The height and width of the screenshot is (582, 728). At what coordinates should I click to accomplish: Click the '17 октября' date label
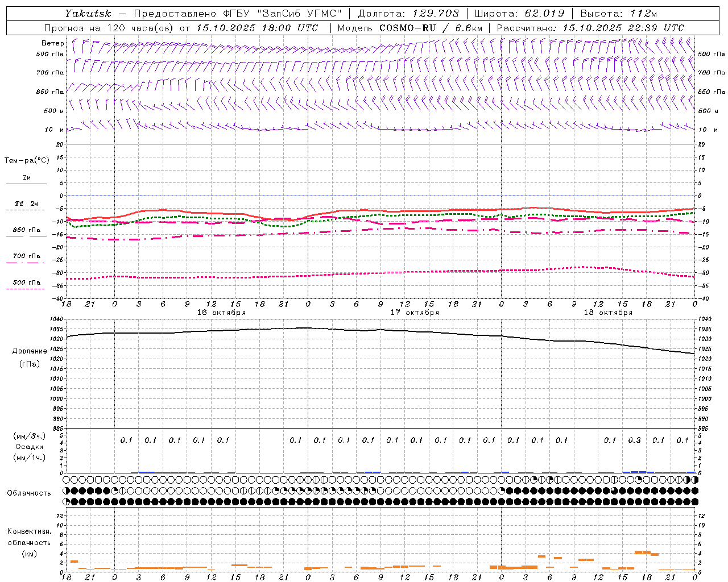pyautogui.click(x=415, y=313)
